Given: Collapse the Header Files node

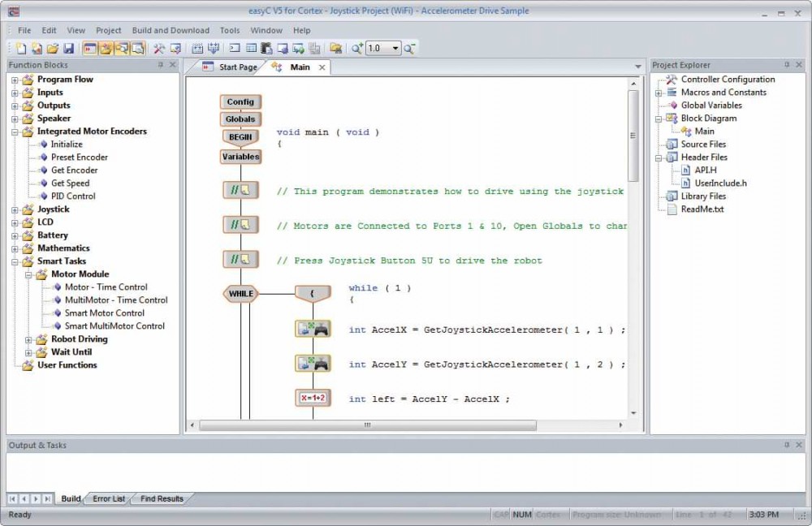Looking at the screenshot, I should [659, 158].
